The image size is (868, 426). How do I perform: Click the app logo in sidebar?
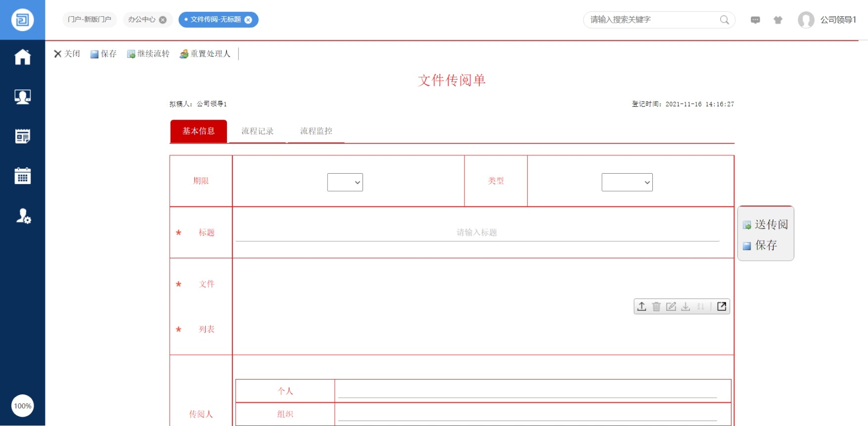pyautogui.click(x=22, y=20)
